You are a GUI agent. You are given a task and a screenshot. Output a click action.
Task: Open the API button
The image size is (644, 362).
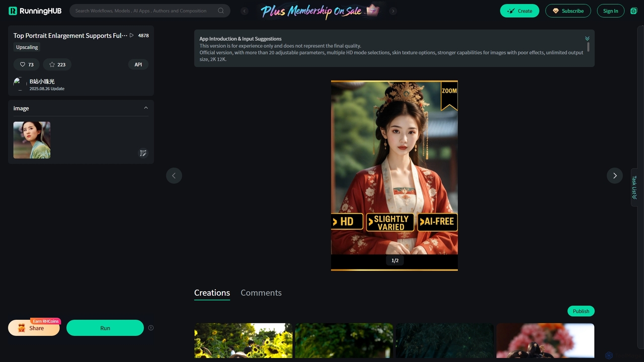point(138,64)
